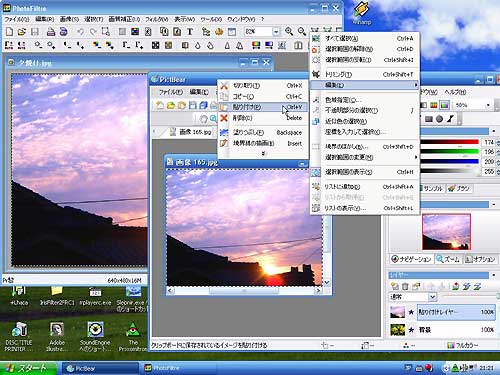Click the Sharpen triangle icon in PhotoFiltre
Viewport: 500px width, 375px height.
coord(227,45)
